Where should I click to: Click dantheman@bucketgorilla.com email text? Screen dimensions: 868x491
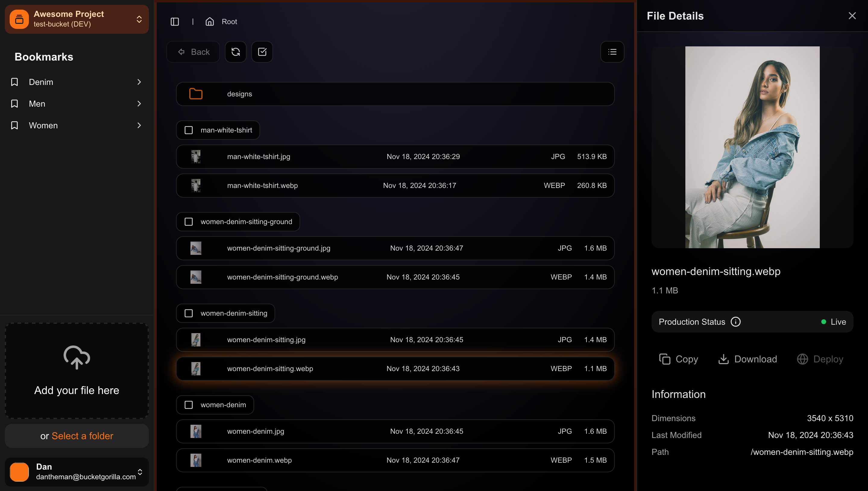pyautogui.click(x=86, y=477)
